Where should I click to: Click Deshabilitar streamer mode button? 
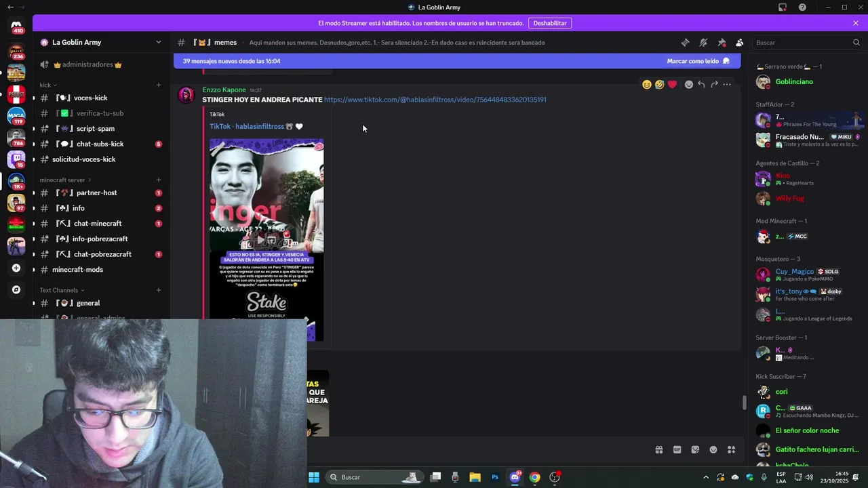pyautogui.click(x=550, y=23)
